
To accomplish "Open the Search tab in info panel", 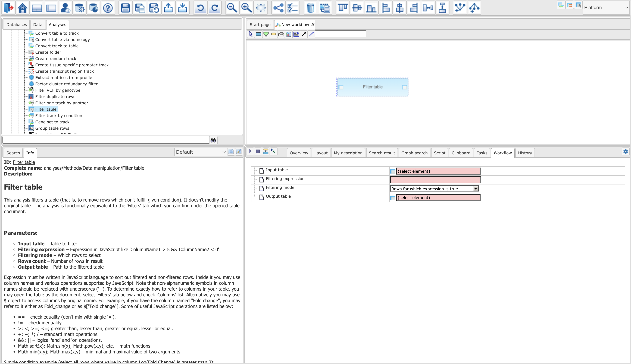I will tap(13, 153).
